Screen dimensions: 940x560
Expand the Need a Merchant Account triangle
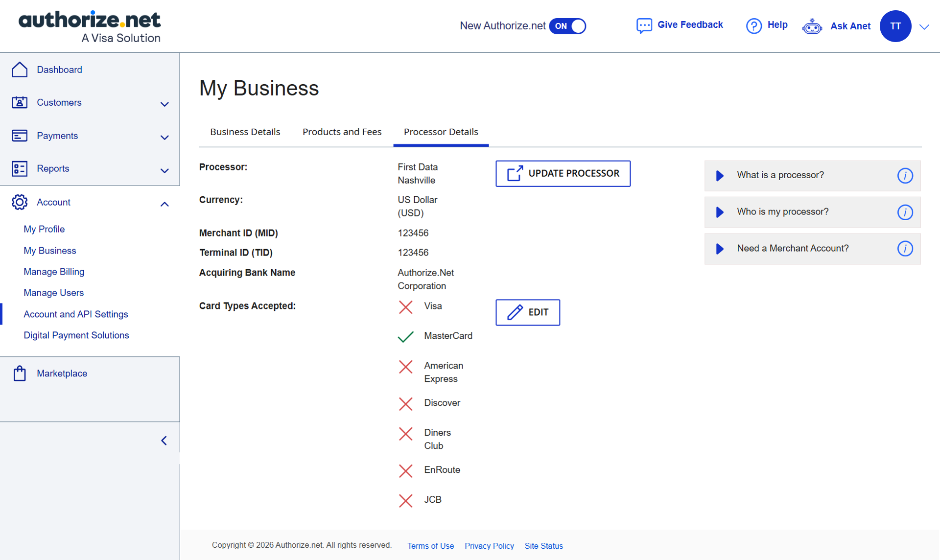tap(720, 249)
